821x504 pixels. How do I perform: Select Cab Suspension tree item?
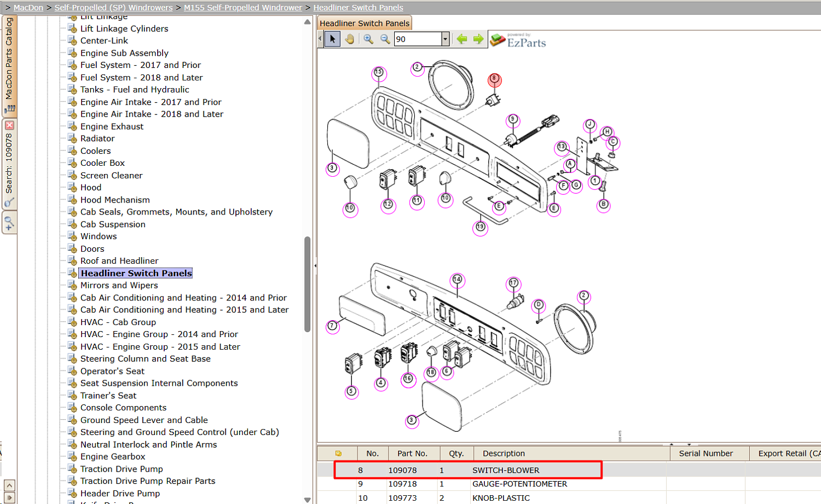pyautogui.click(x=113, y=224)
